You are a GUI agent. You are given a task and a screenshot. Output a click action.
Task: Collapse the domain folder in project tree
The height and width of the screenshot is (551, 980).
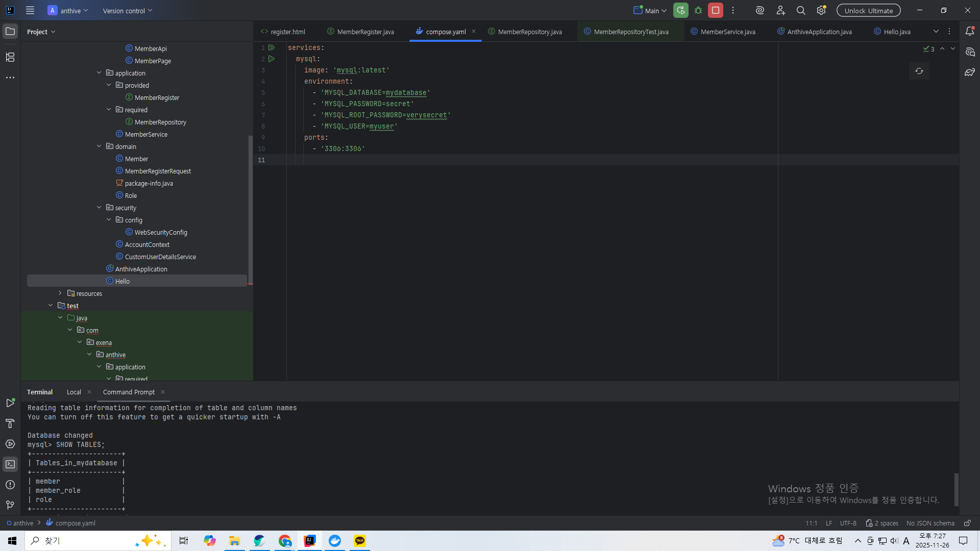pos(99,146)
